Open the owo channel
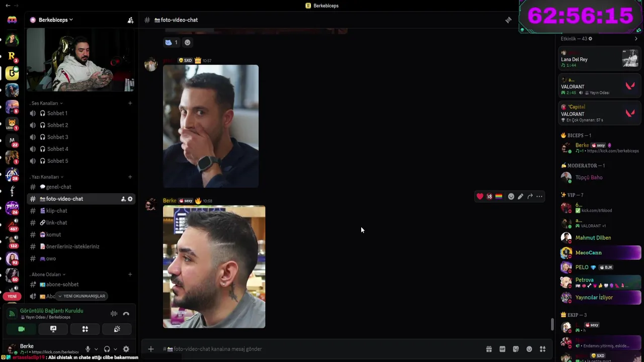The height and width of the screenshot is (362, 644). [x=80, y=258]
